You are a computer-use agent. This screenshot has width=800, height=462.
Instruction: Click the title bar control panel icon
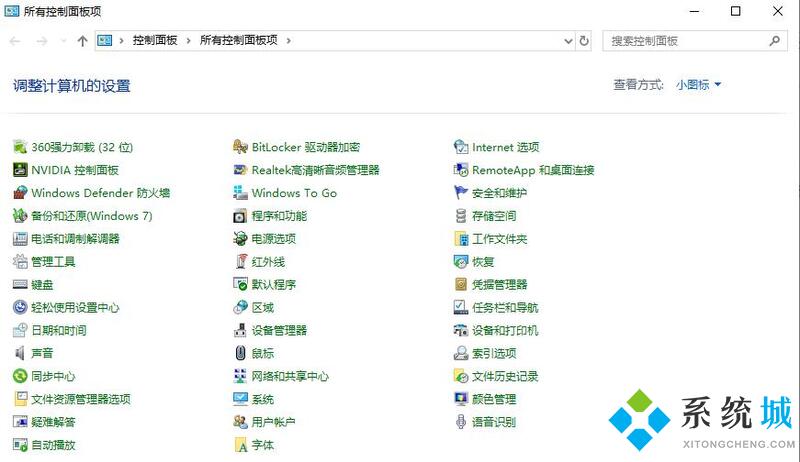pos(12,11)
